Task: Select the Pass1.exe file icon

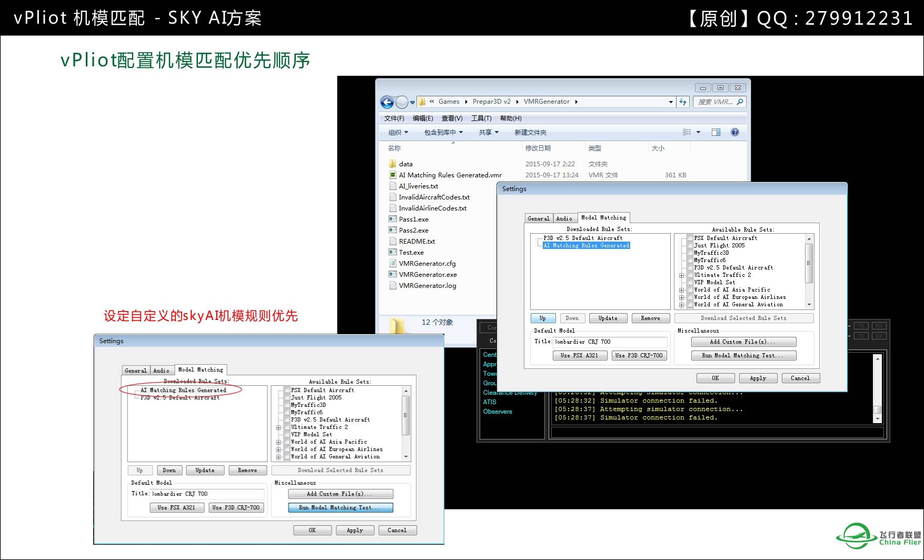Action: 392,219
